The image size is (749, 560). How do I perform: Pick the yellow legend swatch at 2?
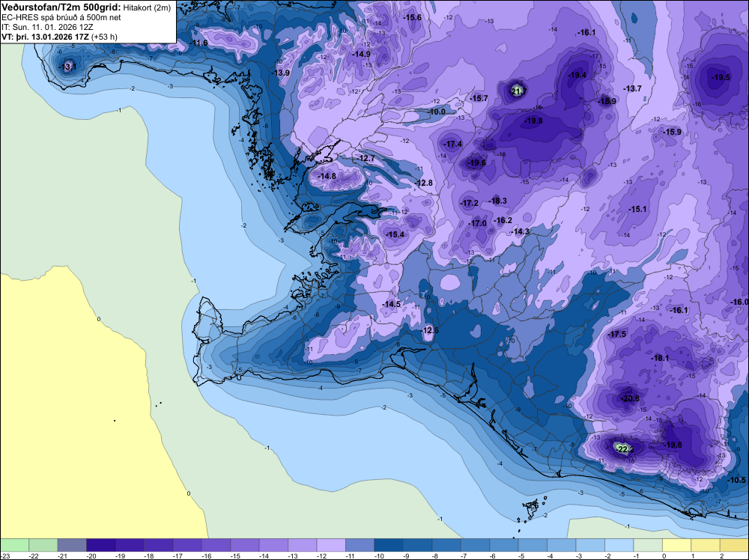point(734,545)
